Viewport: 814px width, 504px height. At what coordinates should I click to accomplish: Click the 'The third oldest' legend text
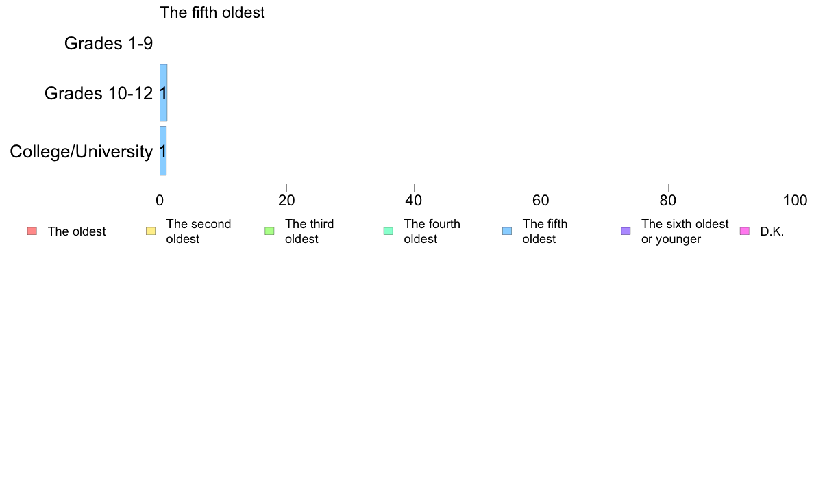[310, 231]
